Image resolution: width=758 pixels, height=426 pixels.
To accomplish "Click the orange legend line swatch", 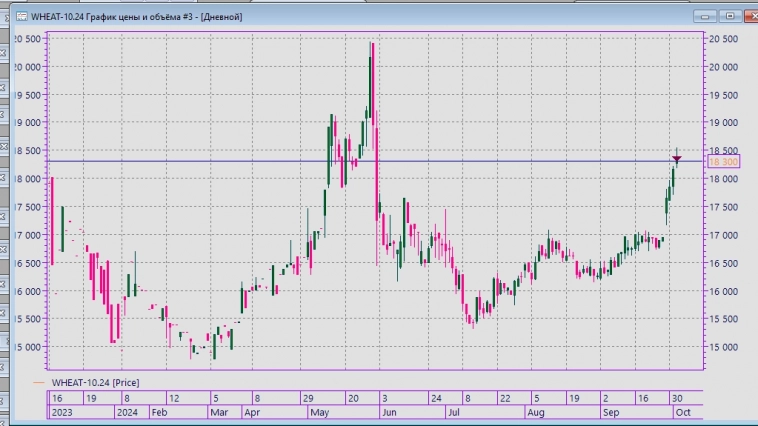I will (x=38, y=382).
